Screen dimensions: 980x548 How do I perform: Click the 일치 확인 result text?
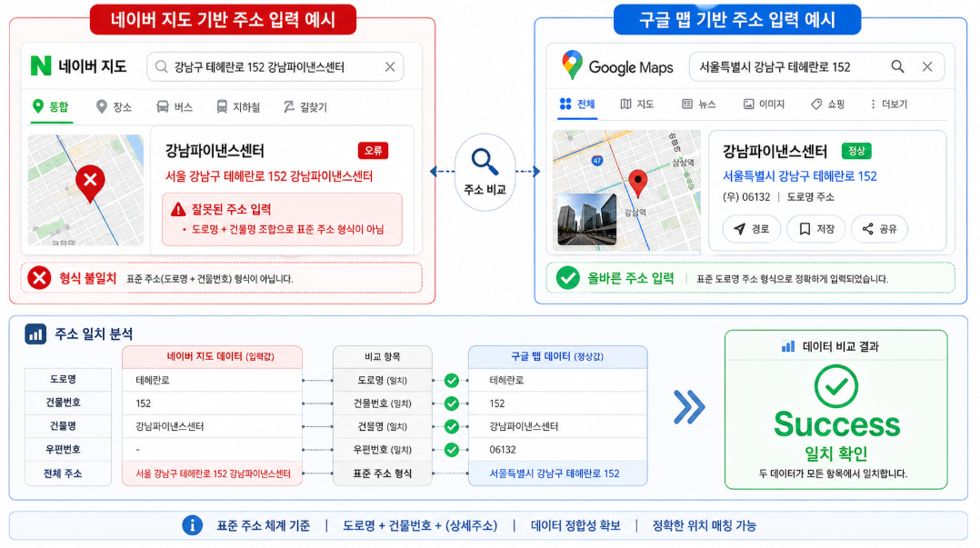point(836,453)
